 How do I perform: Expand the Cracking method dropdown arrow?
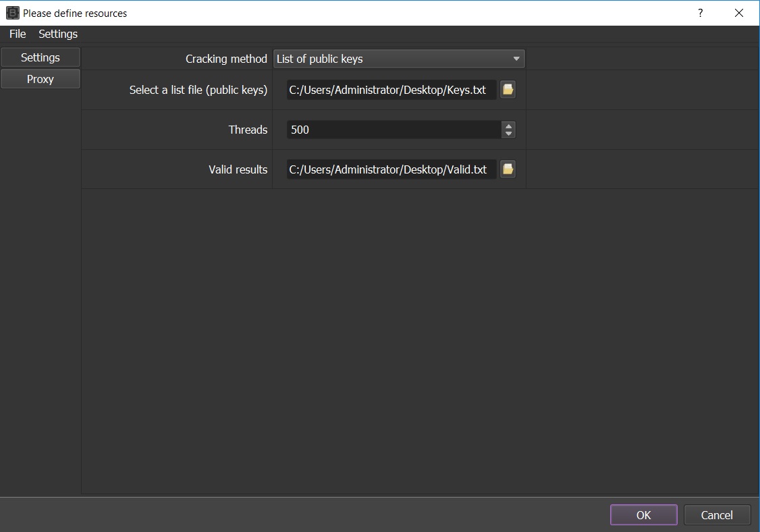pyautogui.click(x=516, y=59)
